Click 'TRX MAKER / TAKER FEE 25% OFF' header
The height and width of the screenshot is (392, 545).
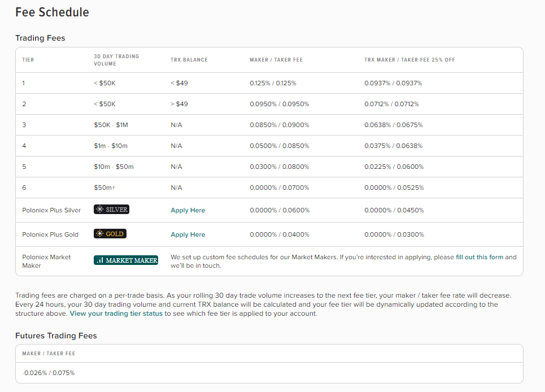point(409,60)
